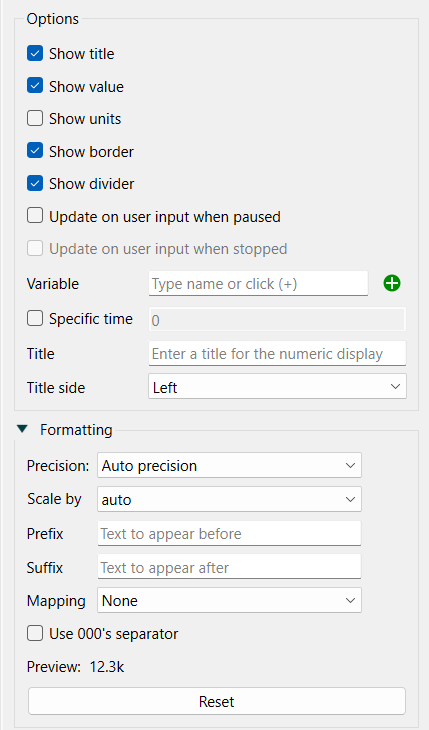Enable the Show units checkbox
The image size is (429, 730).
click(35, 119)
